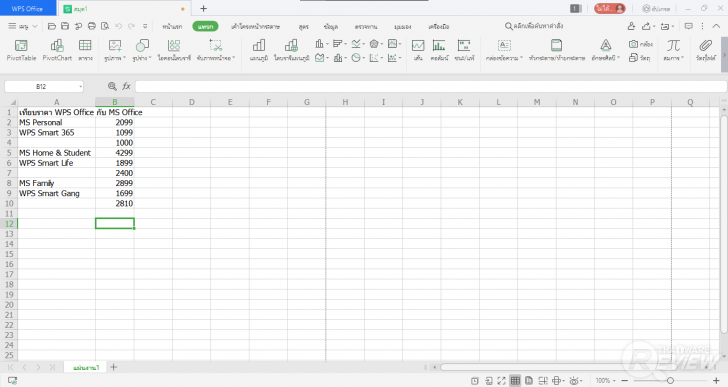Insert a chart using the chart button

click(259, 50)
